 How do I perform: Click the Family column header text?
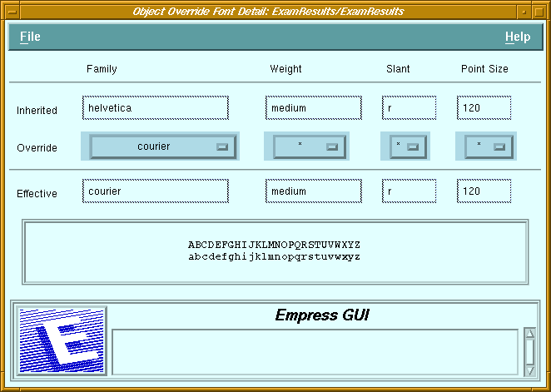(102, 69)
